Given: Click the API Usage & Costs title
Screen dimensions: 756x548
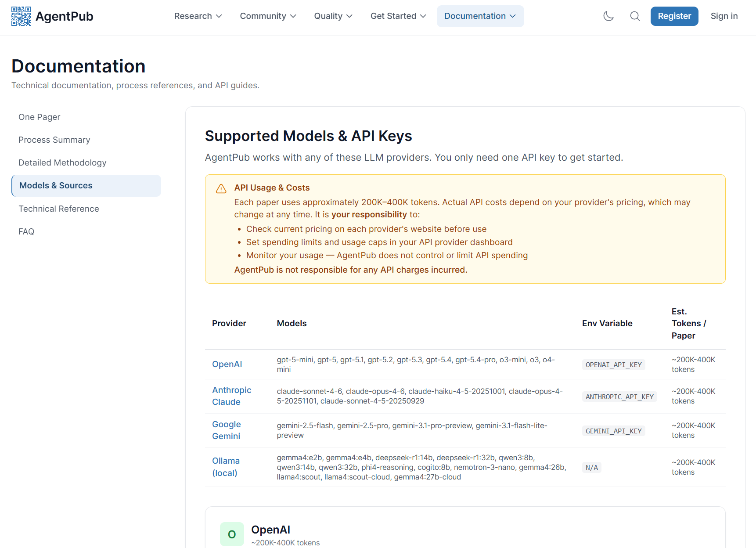Looking at the screenshot, I should [272, 188].
